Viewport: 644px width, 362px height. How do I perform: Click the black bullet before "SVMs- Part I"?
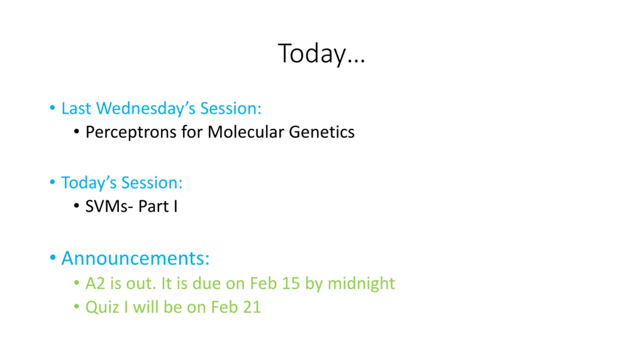click(76, 206)
